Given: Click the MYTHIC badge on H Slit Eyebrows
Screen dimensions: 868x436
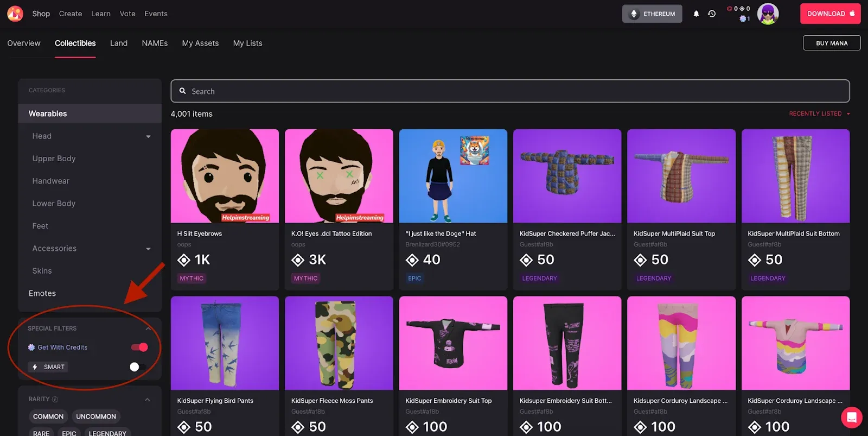Looking at the screenshot, I should pos(192,279).
